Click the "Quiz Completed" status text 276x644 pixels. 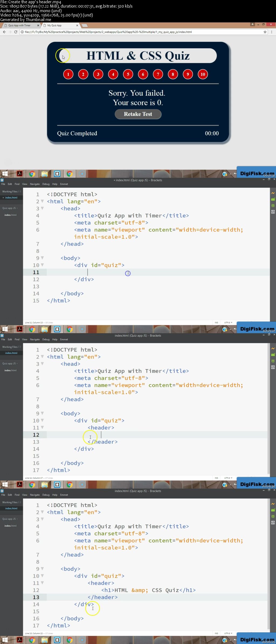click(77, 133)
